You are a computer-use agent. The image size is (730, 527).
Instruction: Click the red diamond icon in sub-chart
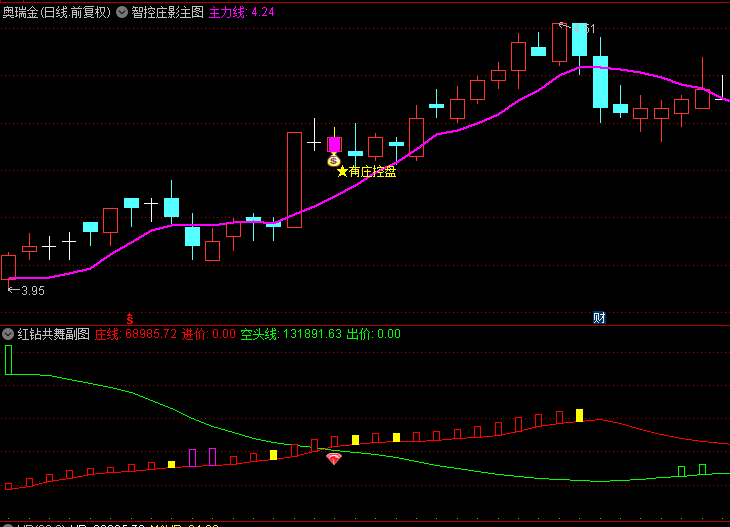334,459
